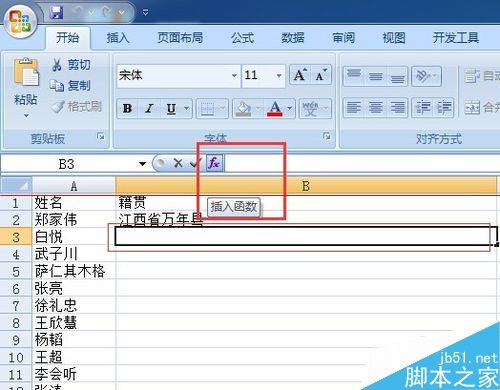Open the 视图 ribbon tab
This screenshot has height=390, width=500.
click(394, 38)
